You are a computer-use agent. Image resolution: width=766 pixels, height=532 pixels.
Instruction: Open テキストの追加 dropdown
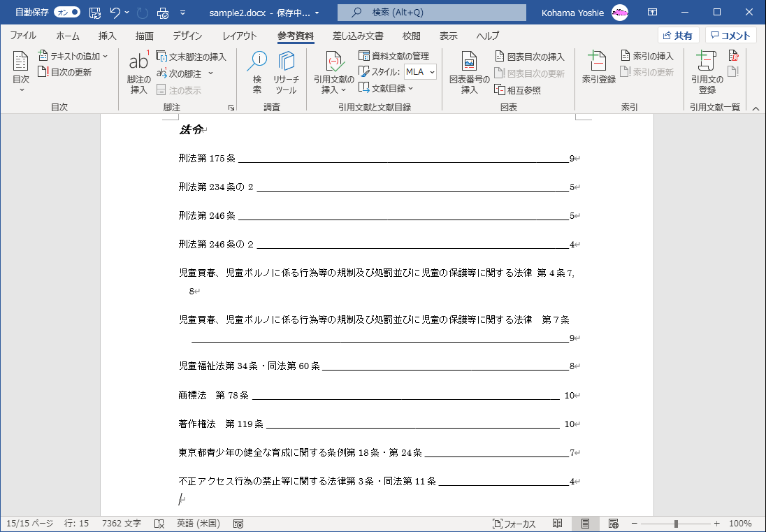pos(73,56)
